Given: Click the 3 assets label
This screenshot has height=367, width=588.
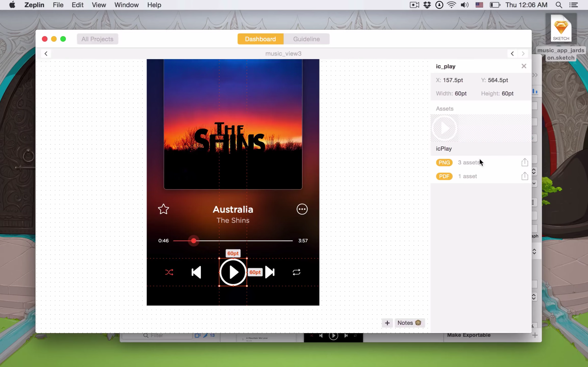Looking at the screenshot, I should point(468,162).
